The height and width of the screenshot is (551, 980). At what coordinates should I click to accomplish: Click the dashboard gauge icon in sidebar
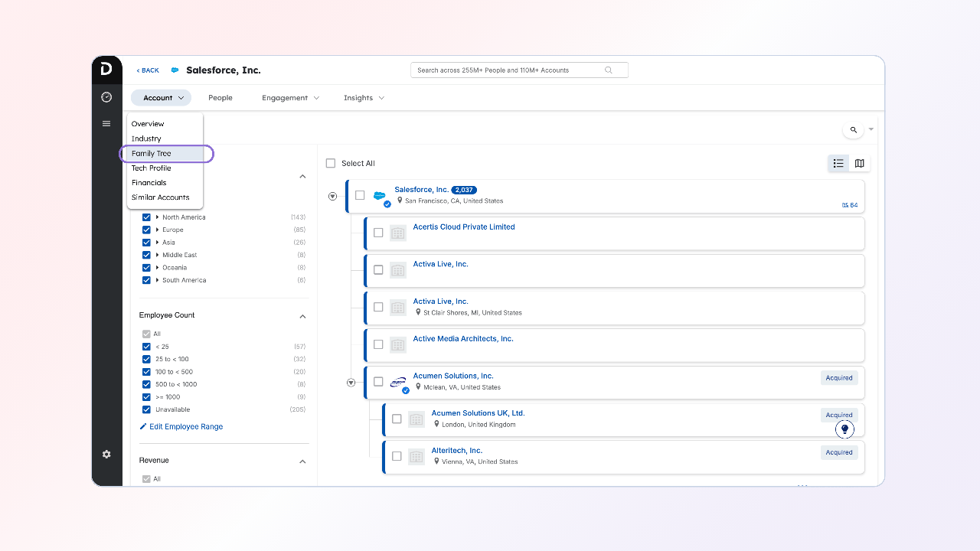coord(106,97)
